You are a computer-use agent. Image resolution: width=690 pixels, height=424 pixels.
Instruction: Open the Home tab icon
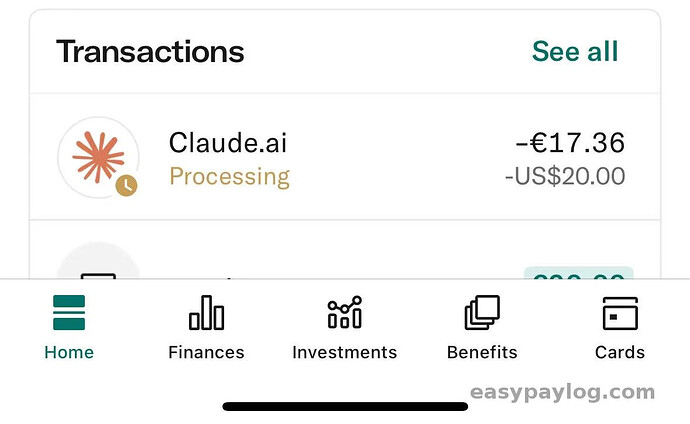[69, 312]
